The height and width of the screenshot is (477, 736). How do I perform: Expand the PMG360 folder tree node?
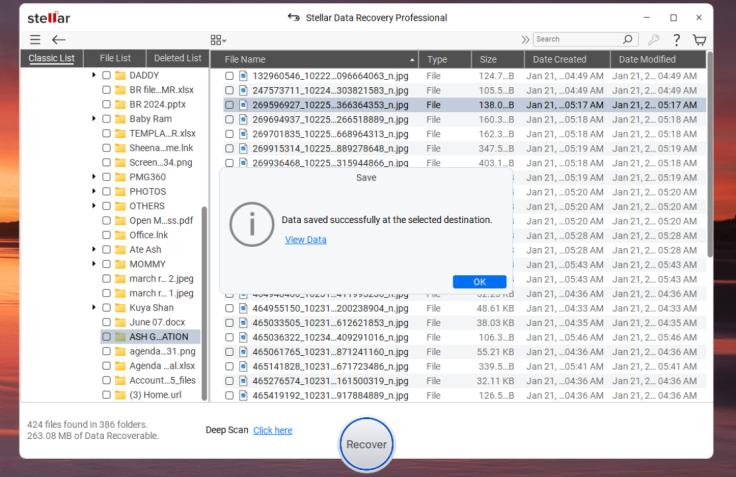pyautogui.click(x=94, y=177)
